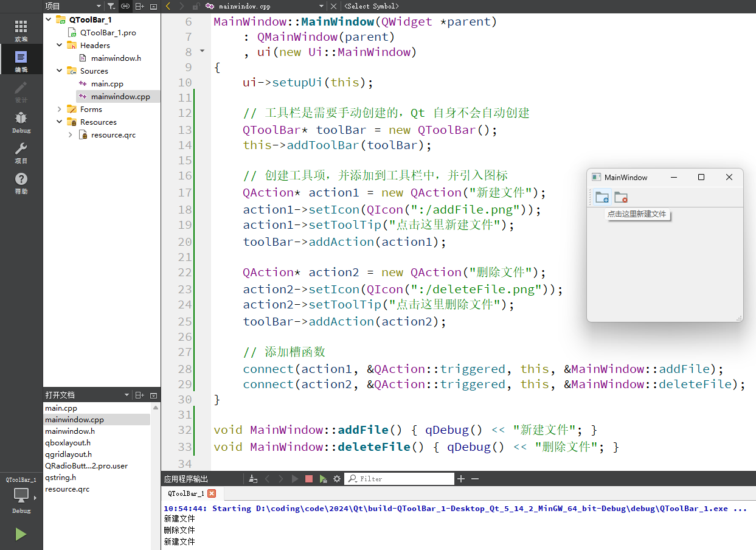Click grey play icon in output toolbar
The height and width of the screenshot is (550, 756).
coord(295,479)
